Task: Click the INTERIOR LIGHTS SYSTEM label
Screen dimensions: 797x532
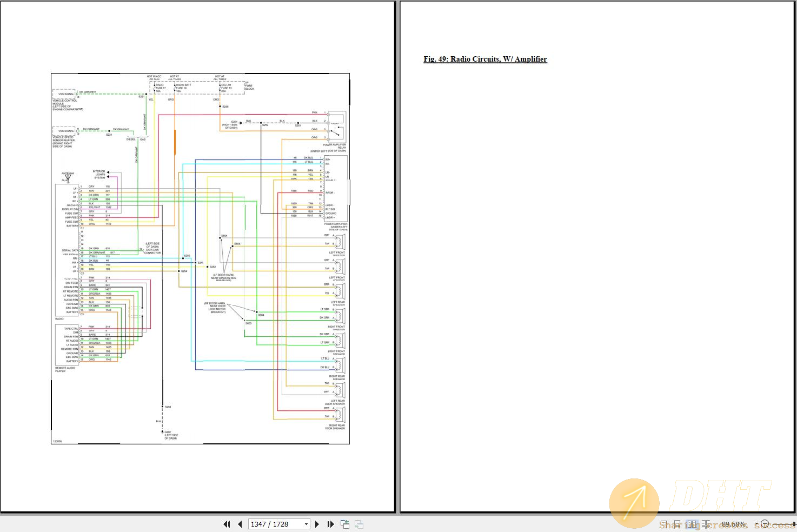Action: 99,175
